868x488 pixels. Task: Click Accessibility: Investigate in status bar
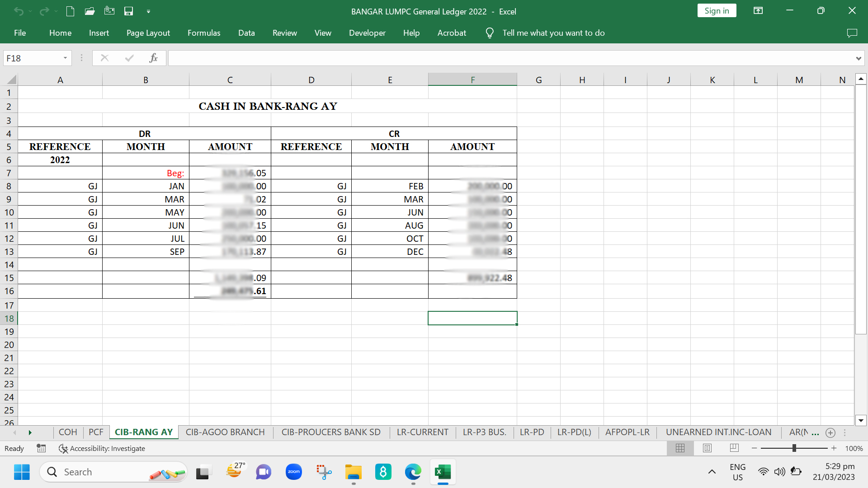point(102,448)
